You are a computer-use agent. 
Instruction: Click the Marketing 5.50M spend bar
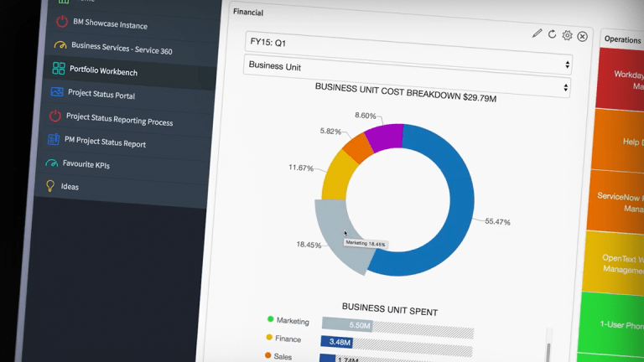[346, 325]
